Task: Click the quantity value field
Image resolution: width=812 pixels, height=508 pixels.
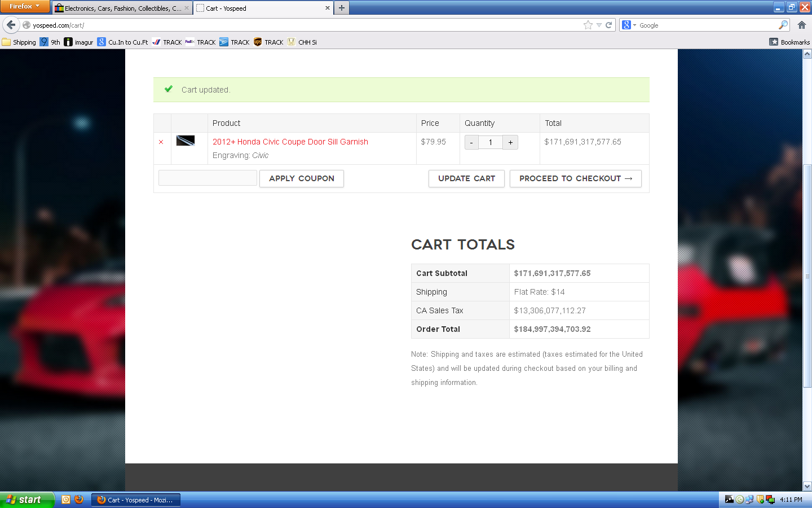Action: pyautogui.click(x=491, y=142)
